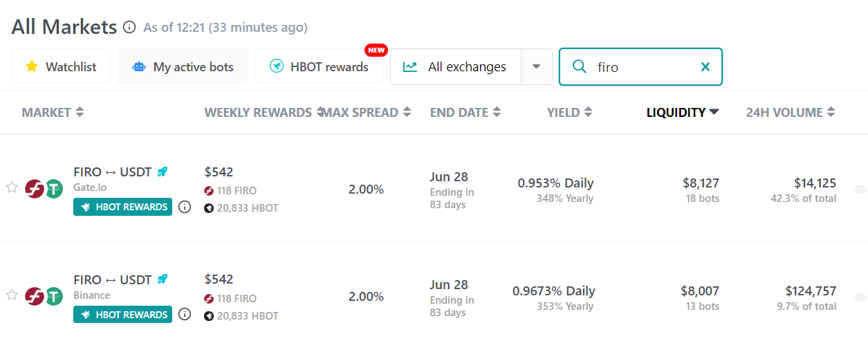The height and width of the screenshot is (341, 868).
Task: Click the info icon next to Gate.io HBOT REWARDS
Action: [x=185, y=207]
